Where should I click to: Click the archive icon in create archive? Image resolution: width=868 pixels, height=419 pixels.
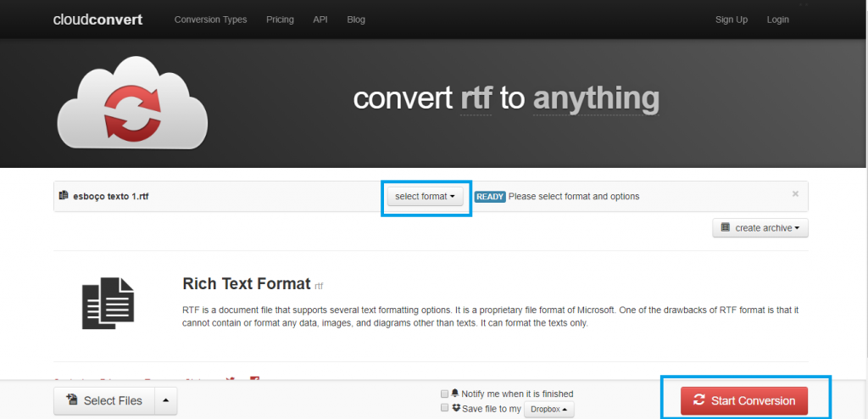pos(726,227)
